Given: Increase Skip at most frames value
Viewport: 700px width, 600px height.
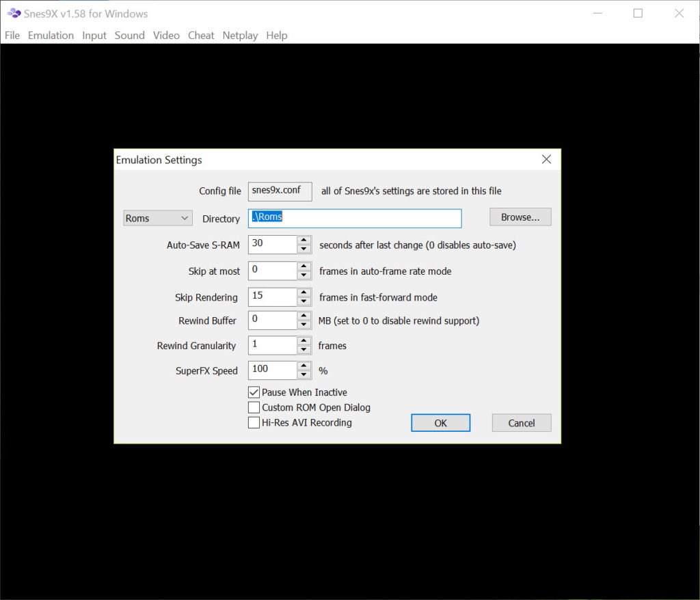Looking at the screenshot, I should 304,267.
